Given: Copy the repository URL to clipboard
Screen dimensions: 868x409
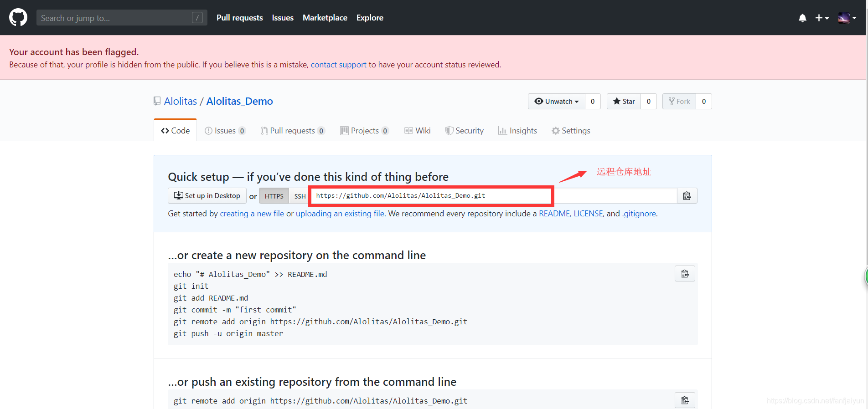Looking at the screenshot, I should pyautogui.click(x=687, y=196).
